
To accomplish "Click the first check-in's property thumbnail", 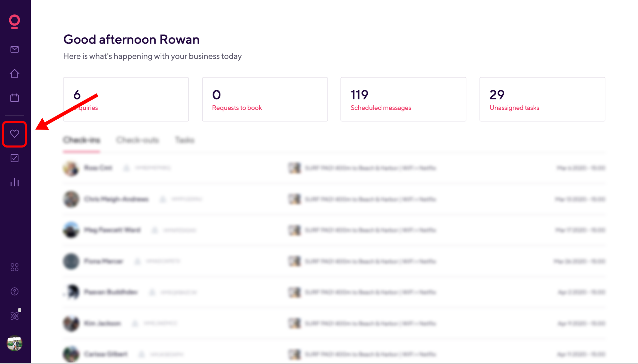I will (294, 168).
